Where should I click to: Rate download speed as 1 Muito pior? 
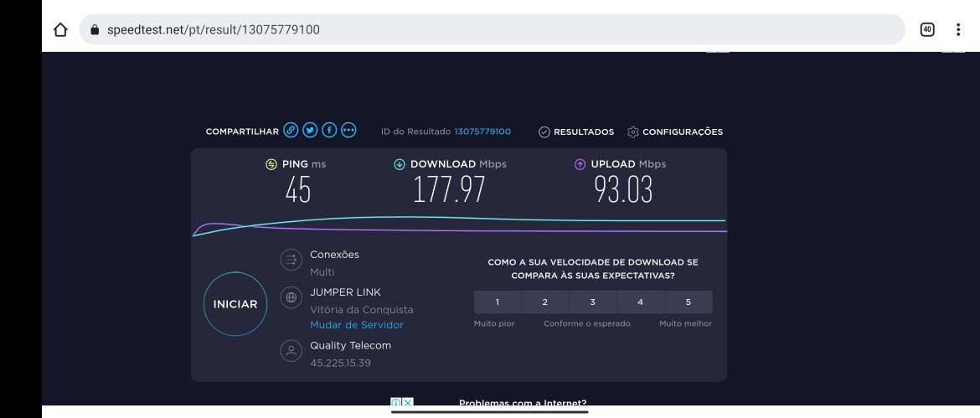[497, 302]
